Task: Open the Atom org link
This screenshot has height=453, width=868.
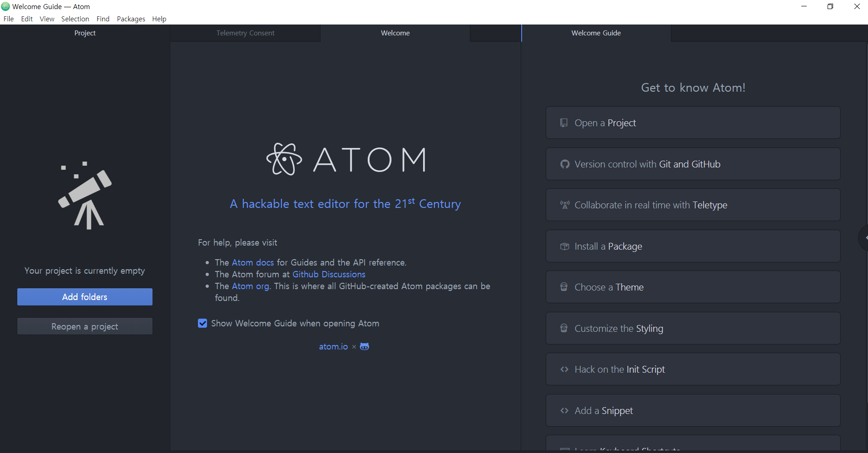Action: point(251,286)
